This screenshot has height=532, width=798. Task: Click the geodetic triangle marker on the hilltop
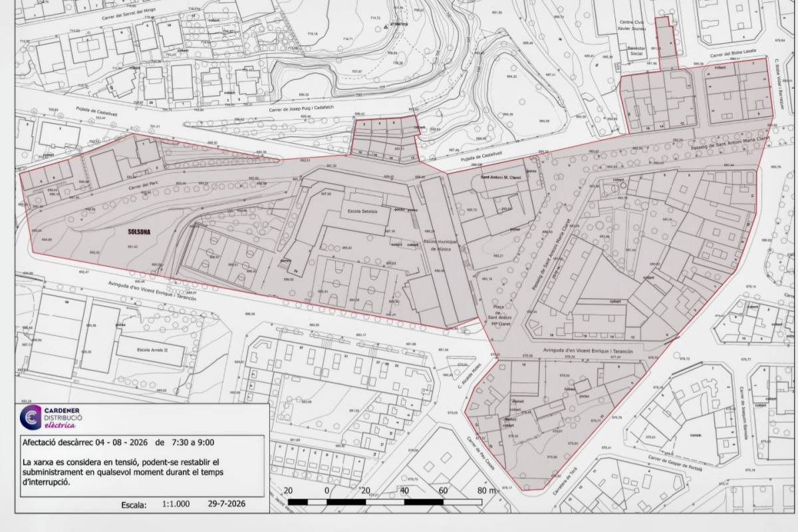coord(385,28)
